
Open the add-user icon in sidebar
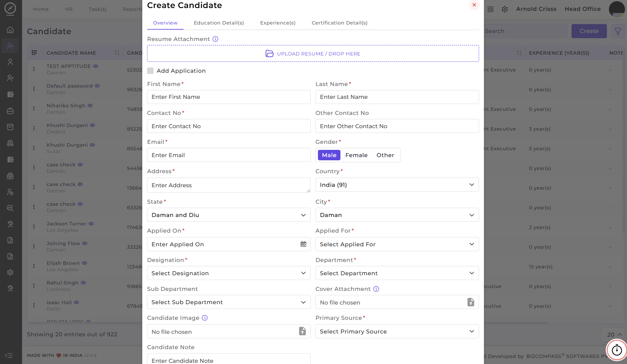[x=10, y=78]
